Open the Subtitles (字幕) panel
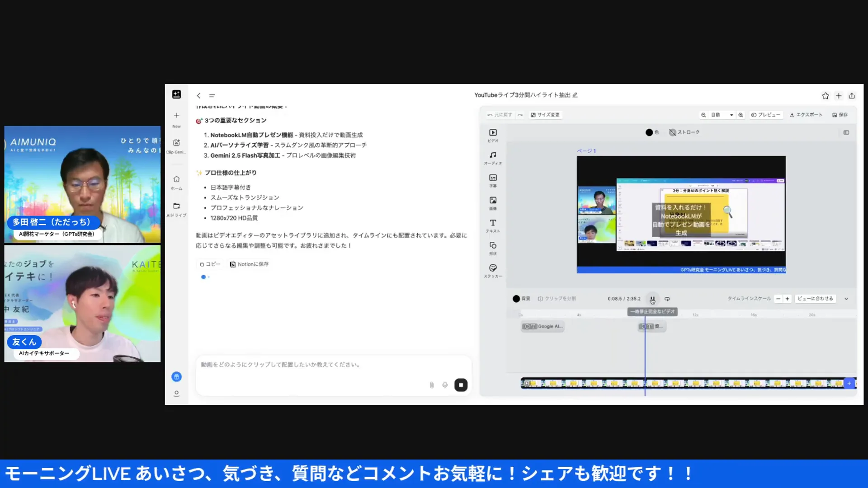Viewport: 868px width, 488px height. pos(493,181)
